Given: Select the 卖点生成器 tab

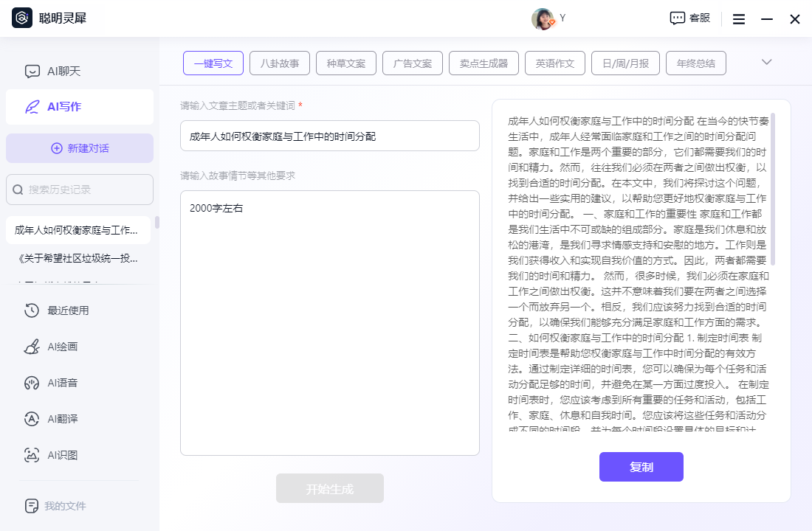Looking at the screenshot, I should point(484,63).
